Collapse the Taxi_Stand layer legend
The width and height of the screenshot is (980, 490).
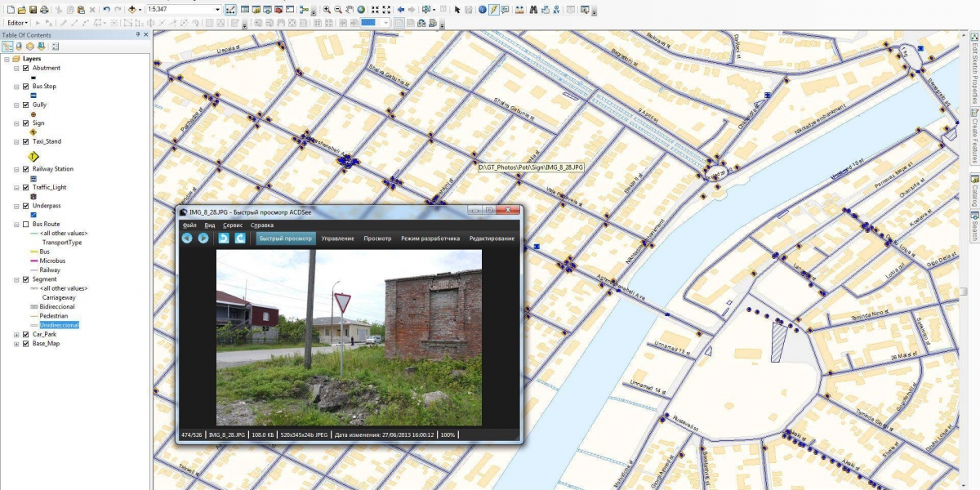pyautogui.click(x=16, y=141)
